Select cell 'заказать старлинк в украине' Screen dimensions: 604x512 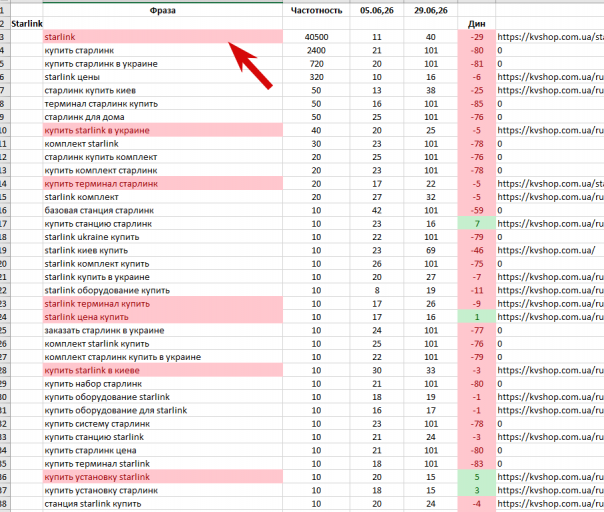pos(163,331)
